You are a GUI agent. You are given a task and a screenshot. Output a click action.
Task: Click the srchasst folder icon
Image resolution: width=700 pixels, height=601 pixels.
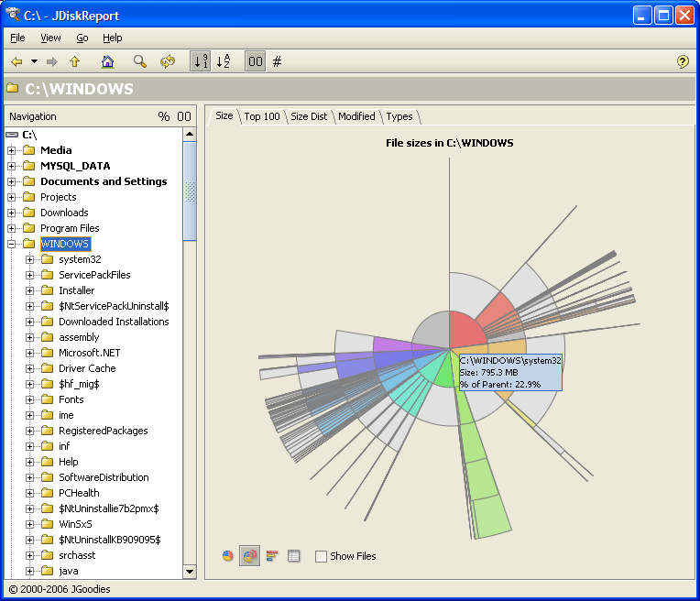48,555
